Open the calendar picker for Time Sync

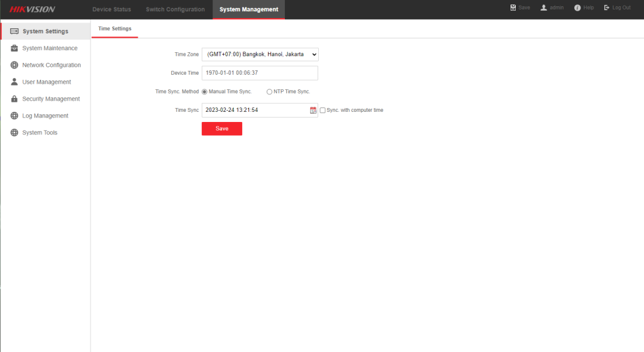[x=313, y=110]
